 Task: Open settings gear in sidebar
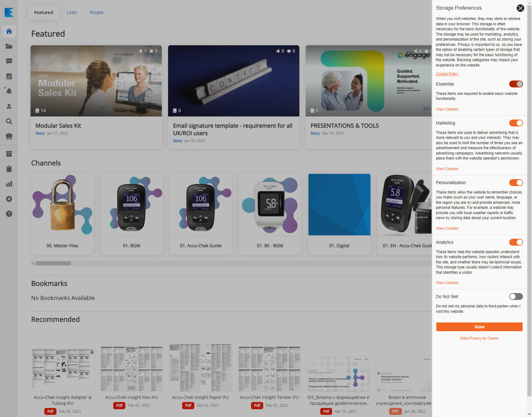tap(9, 199)
